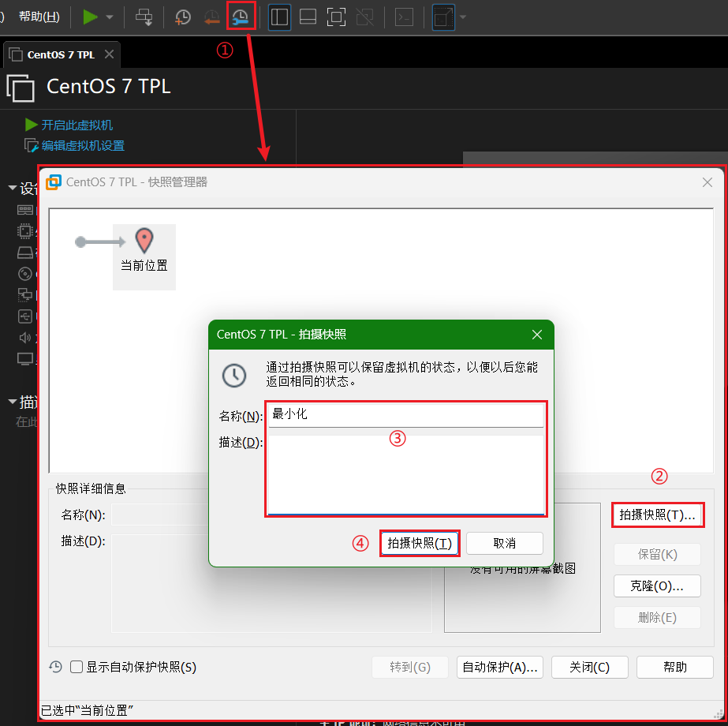
Task: Click the send Ctrl+Alt+Del toolbar icon
Action: click(144, 17)
